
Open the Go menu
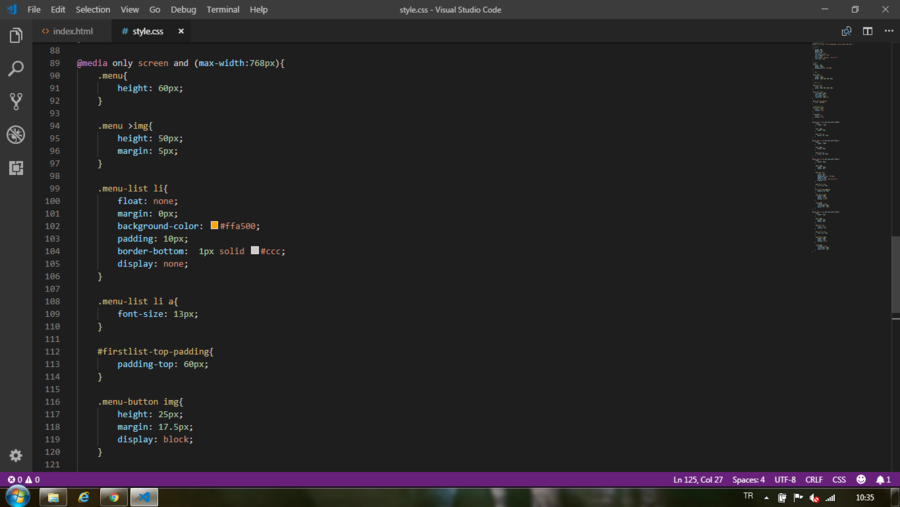[x=155, y=9]
